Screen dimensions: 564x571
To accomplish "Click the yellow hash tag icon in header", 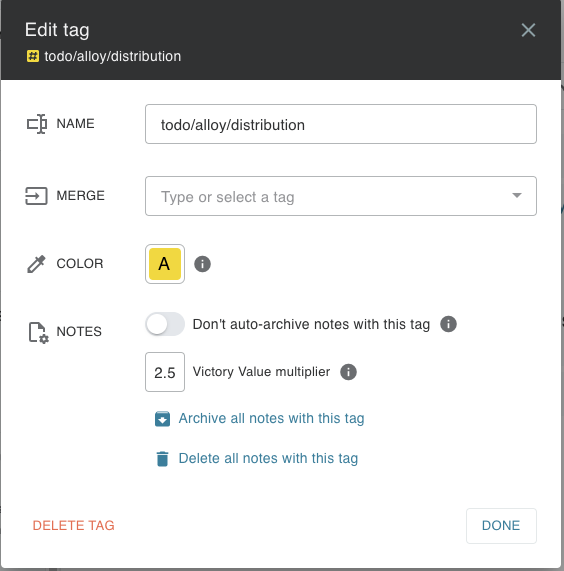I will click(x=33, y=56).
